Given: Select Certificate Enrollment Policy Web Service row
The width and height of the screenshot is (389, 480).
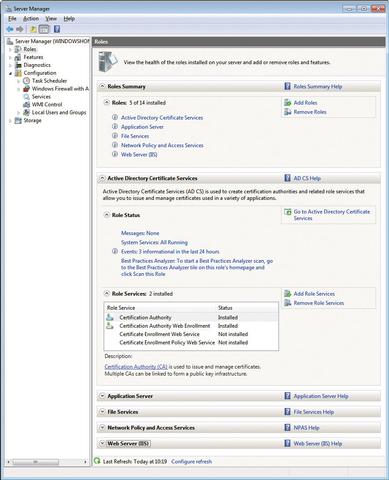Looking at the screenshot, I should 191,342.
